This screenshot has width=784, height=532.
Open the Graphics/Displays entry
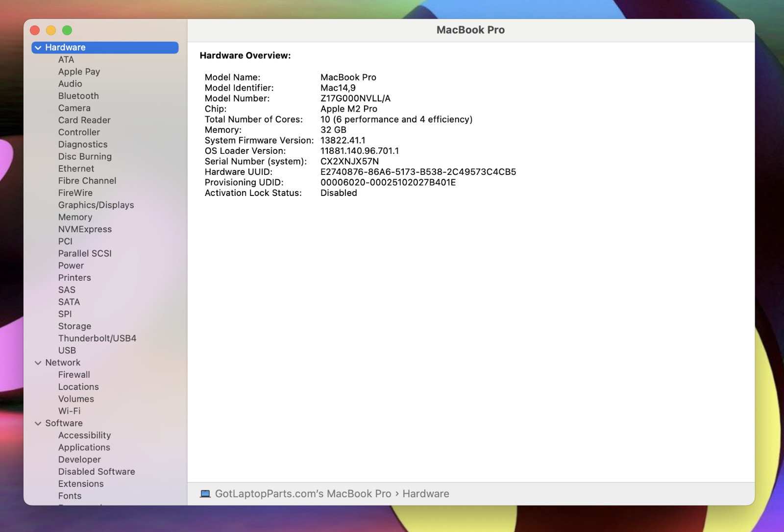pyautogui.click(x=96, y=205)
